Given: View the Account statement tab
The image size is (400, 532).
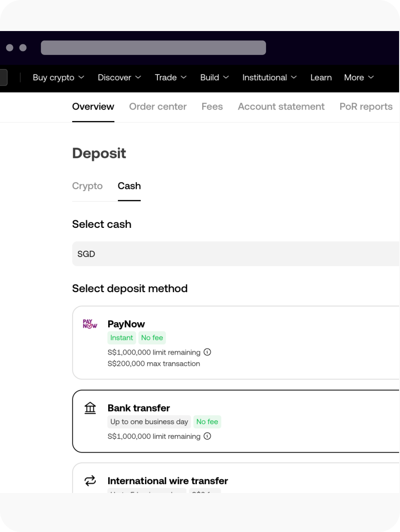Looking at the screenshot, I should (281, 106).
